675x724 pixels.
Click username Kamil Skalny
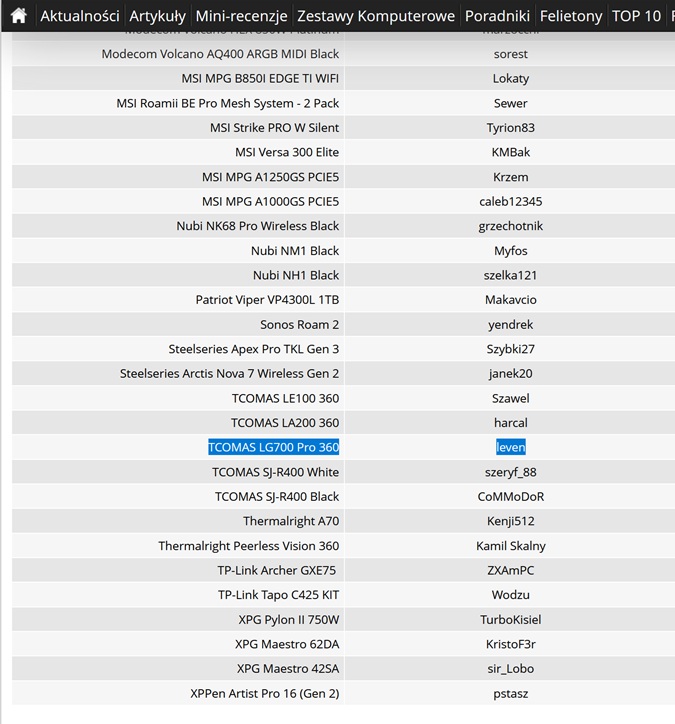511,546
